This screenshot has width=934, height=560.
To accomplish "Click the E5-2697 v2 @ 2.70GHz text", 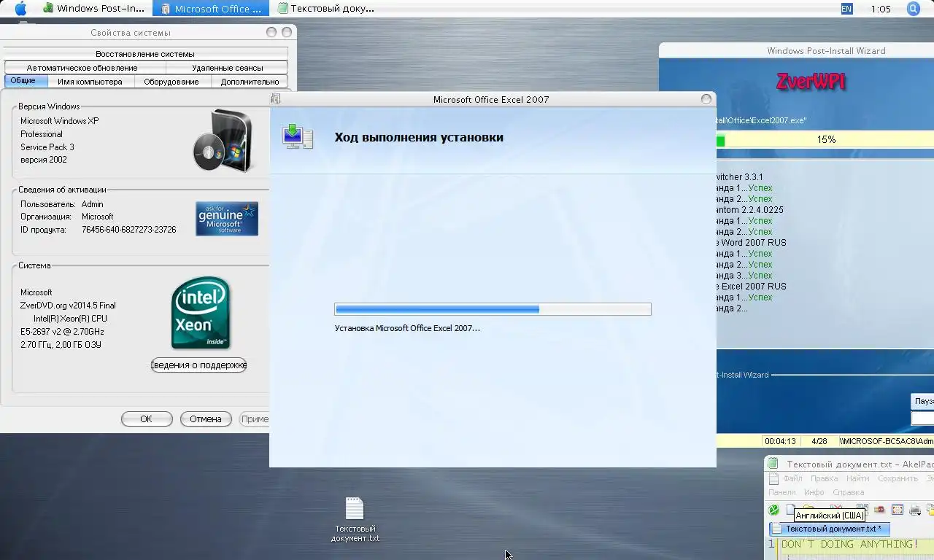I will coord(62,332).
